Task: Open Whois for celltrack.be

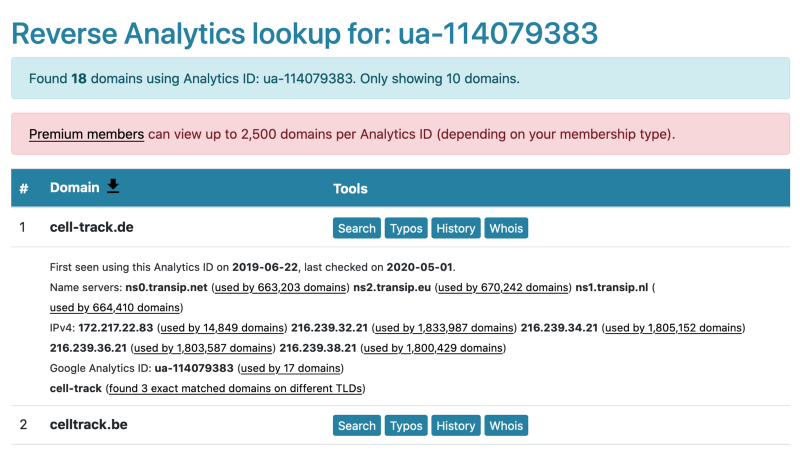Action: pos(506,425)
